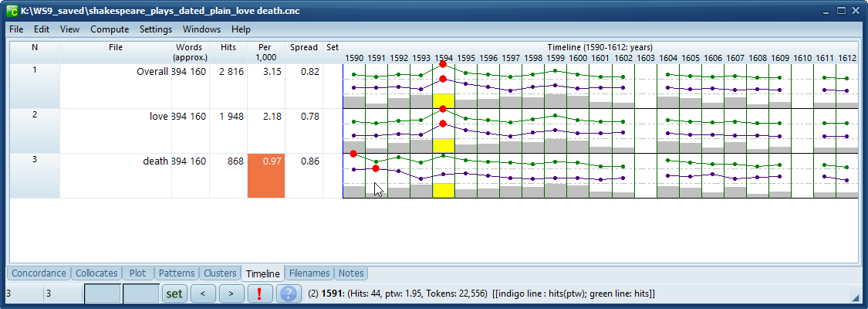Click the 1612 year label in timeline header
The image size is (868, 309).
[847, 58]
